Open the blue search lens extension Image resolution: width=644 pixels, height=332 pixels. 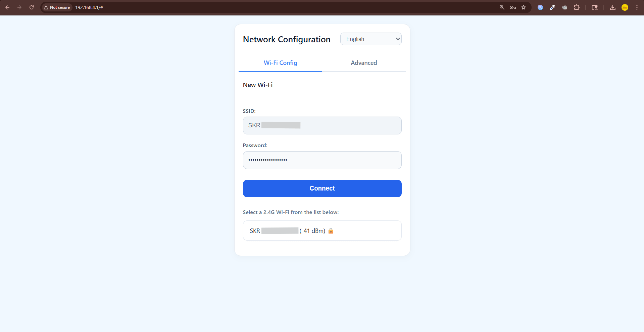[540, 7]
